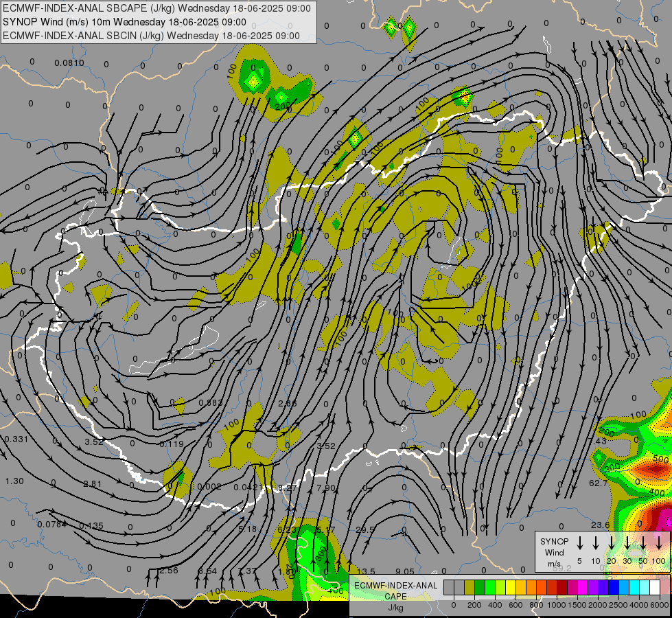Click the 0.0784 value on the map

click(x=52, y=525)
